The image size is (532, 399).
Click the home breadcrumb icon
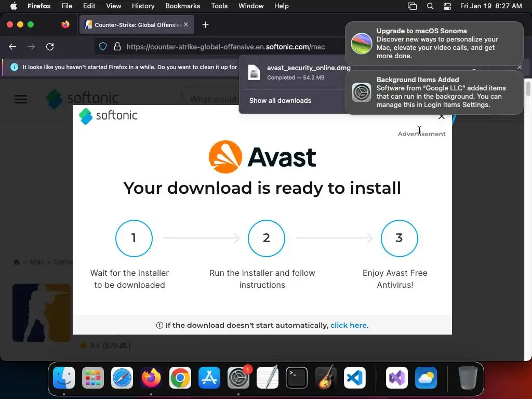tap(16, 262)
